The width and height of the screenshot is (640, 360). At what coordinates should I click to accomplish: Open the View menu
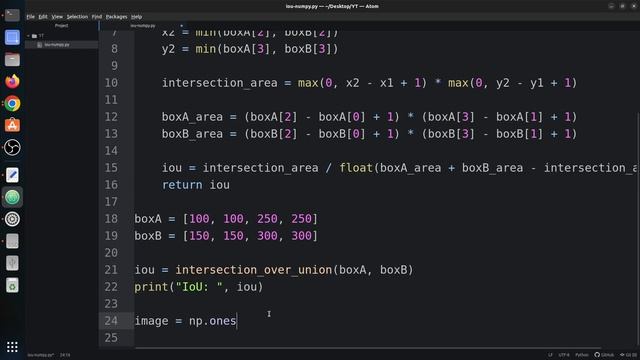[57, 17]
